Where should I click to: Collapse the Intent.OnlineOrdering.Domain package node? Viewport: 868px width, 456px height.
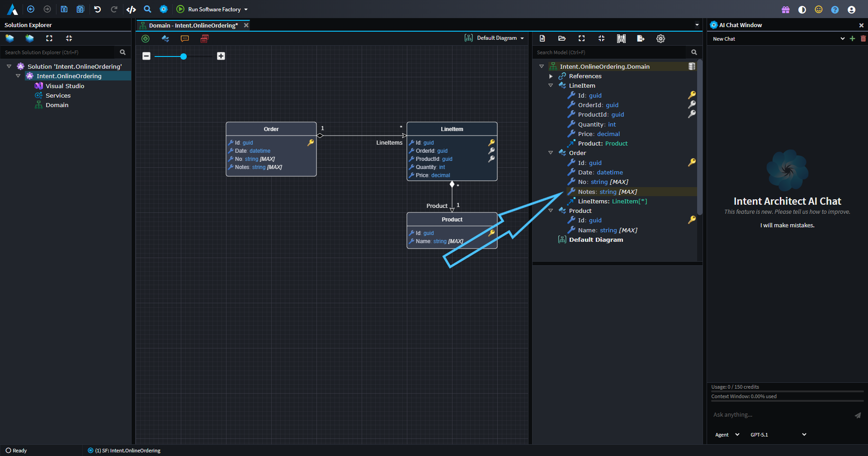[x=542, y=66]
